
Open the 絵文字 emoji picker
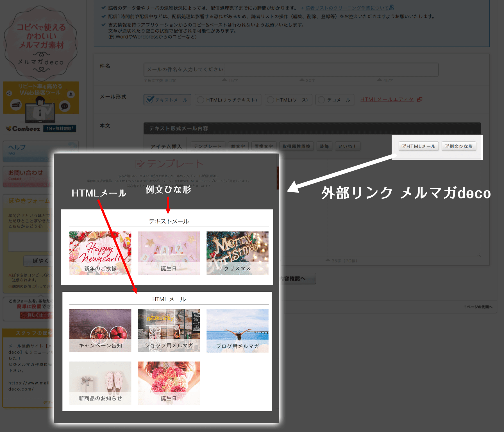(238, 146)
